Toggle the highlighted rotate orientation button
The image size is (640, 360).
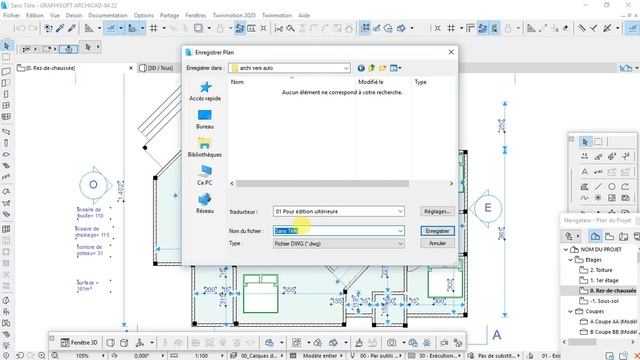(x=69, y=49)
